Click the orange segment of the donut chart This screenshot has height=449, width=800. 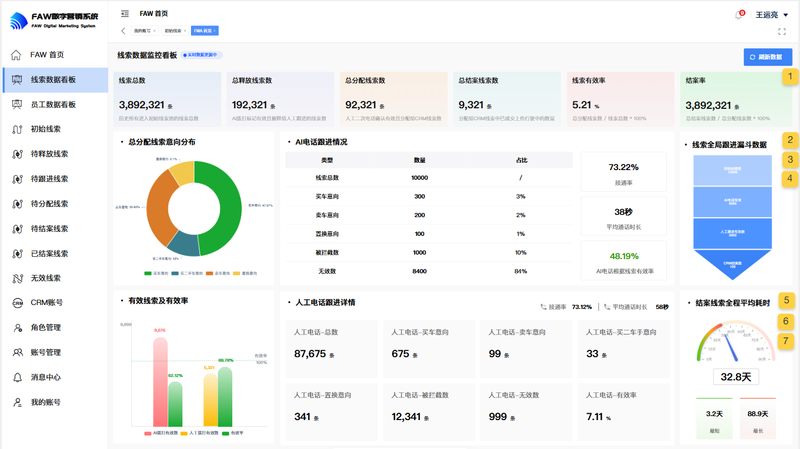coord(158,209)
